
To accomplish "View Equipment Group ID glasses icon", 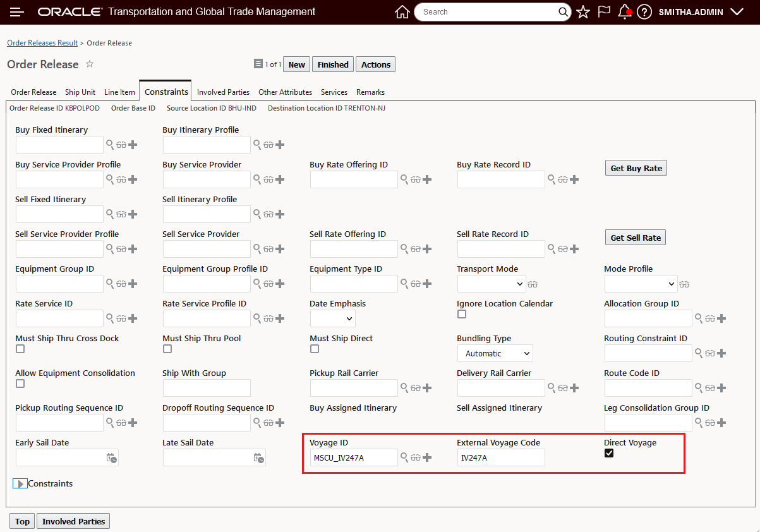I will [x=121, y=284].
